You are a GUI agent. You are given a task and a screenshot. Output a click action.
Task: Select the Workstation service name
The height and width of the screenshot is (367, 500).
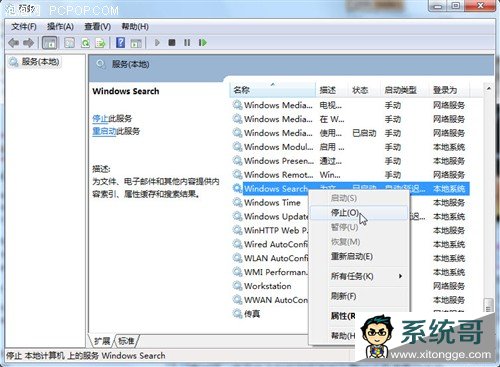(x=267, y=286)
